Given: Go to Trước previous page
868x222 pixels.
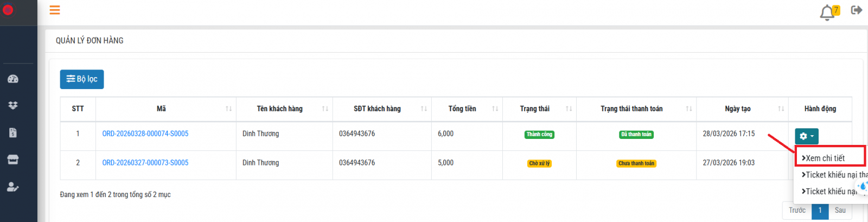Looking at the screenshot, I should [797, 211].
